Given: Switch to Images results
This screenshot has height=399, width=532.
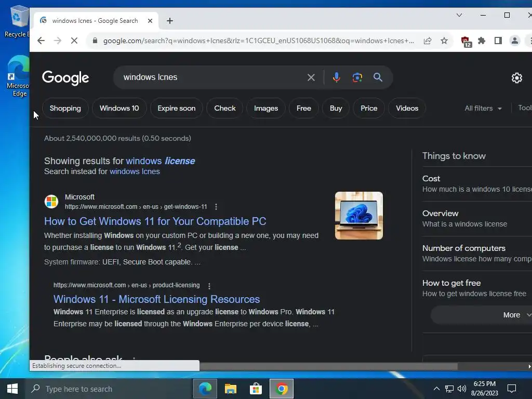Looking at the screenshot, I should [x=266, y=108].
